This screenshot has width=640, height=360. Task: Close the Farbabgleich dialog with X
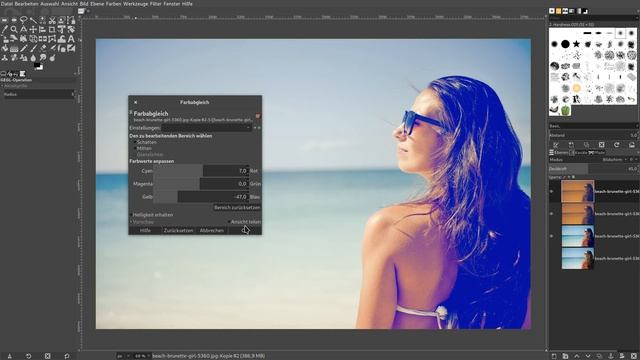pos(136,102)
